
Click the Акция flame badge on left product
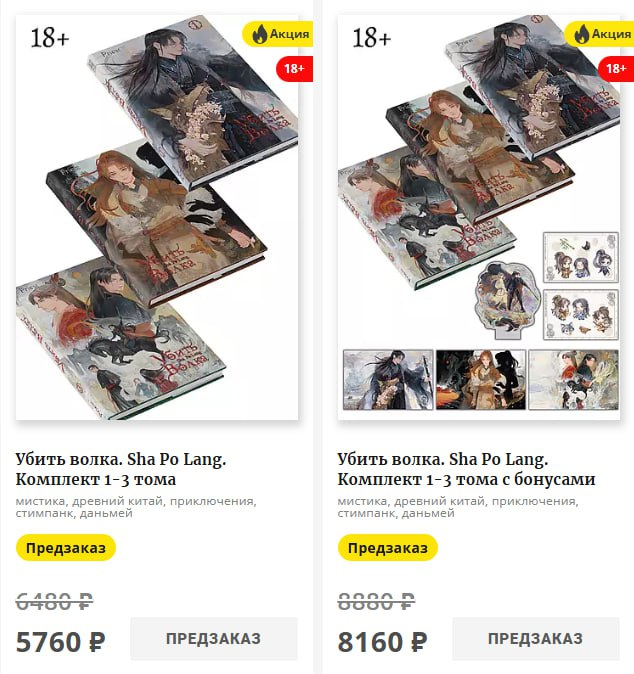point(278,34)
